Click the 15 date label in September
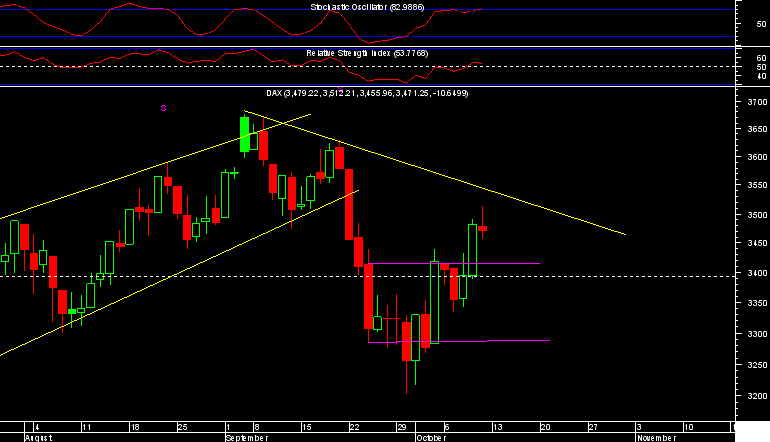Viewport: 770px width, 442px height. (x=306, y=427)
